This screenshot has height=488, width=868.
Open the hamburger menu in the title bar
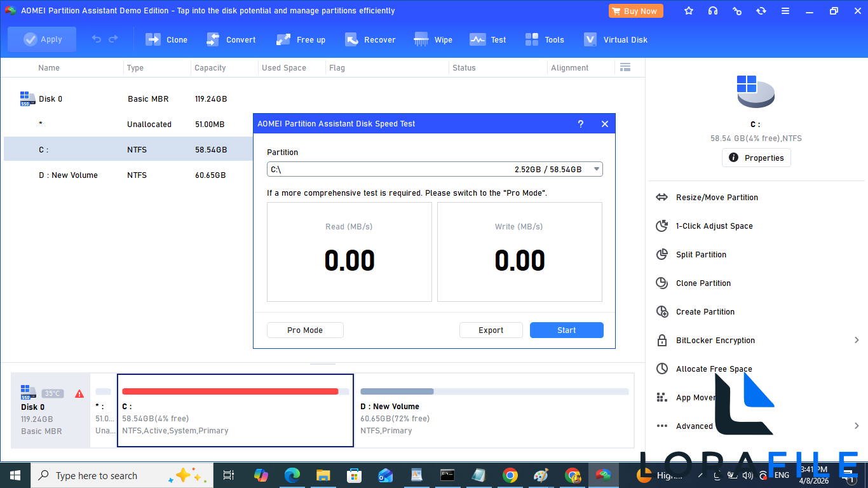click(x=785, y=10)
